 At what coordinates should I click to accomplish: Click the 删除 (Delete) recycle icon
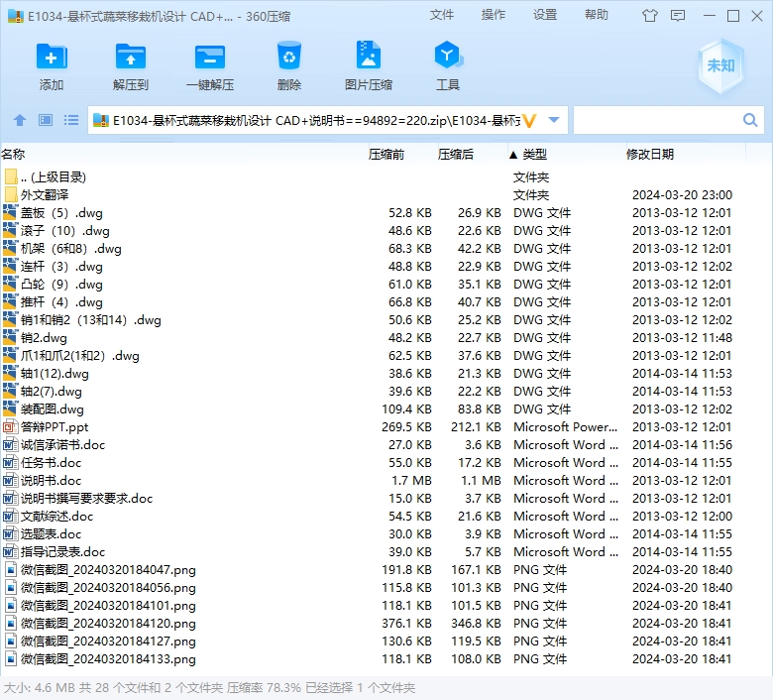point(289,56)
